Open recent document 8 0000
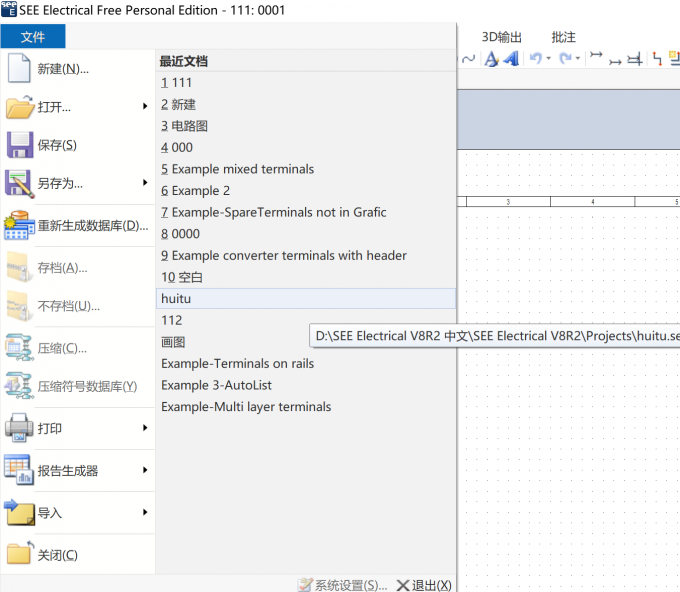Screen dimensions: 680x592 click(x=306, y=234)
